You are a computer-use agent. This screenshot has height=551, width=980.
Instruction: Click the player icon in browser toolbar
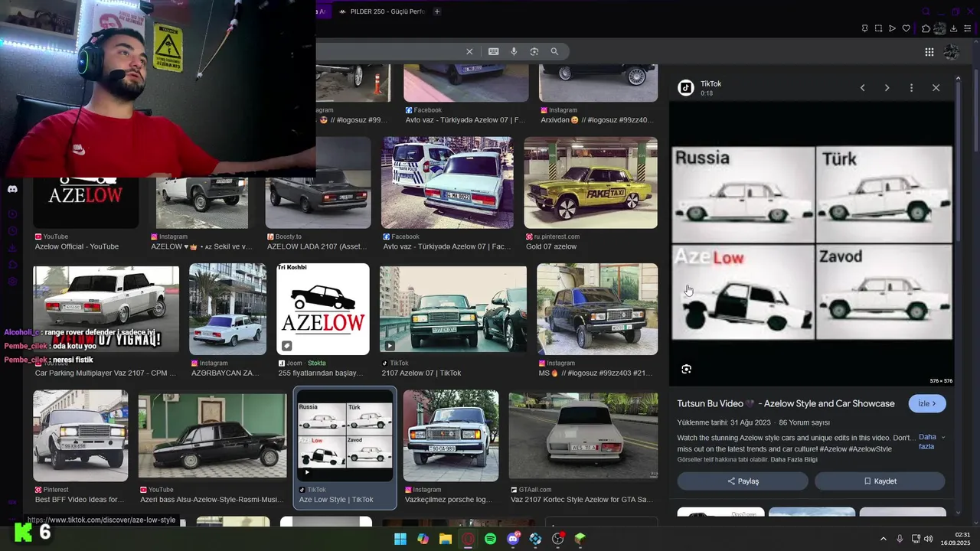coord(892,28)
